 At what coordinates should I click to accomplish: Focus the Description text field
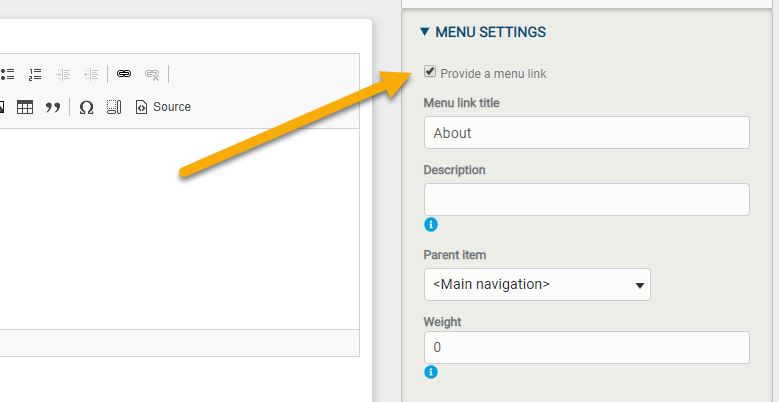[x=586, y=199]
